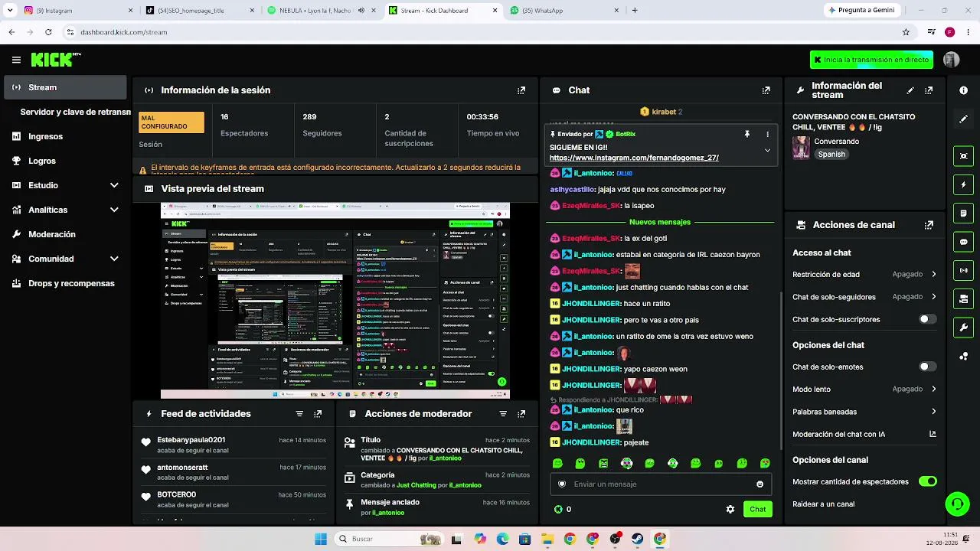
Task: Expand the Comunidad sidebar section
Action: [x=114, y=259]
